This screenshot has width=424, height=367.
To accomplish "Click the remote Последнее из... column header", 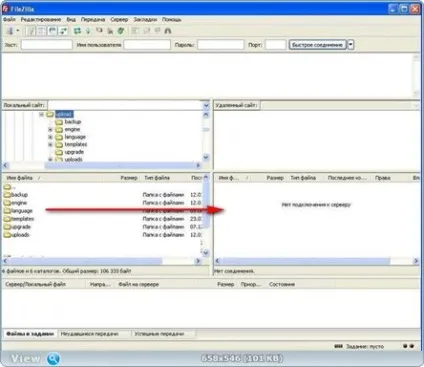I will [347, 178].
